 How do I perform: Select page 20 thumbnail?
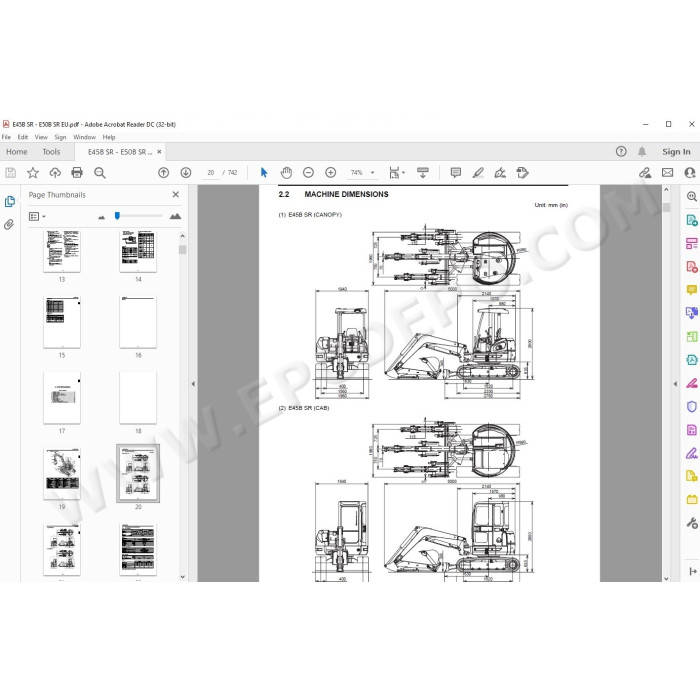pyautogui.click(x=138, y=473)
